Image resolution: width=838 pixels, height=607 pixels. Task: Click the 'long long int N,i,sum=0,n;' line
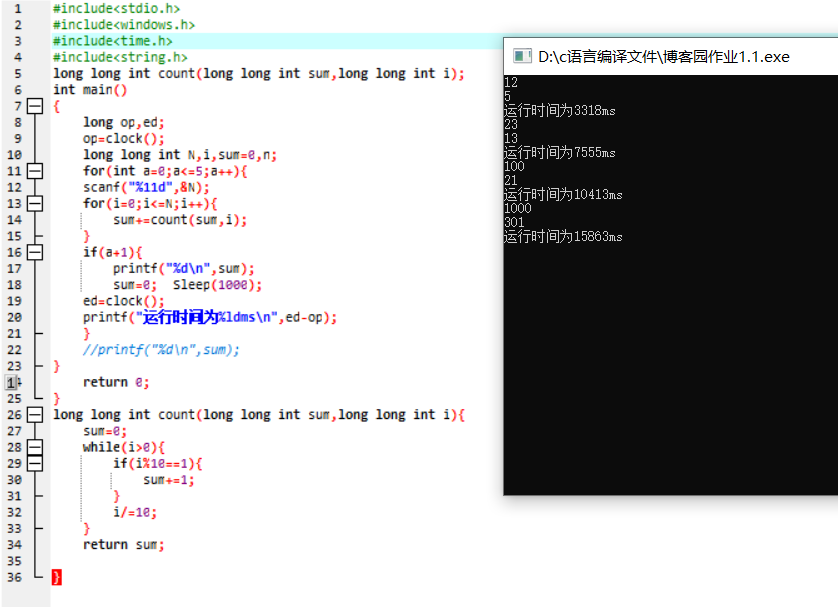coord(180,155)
